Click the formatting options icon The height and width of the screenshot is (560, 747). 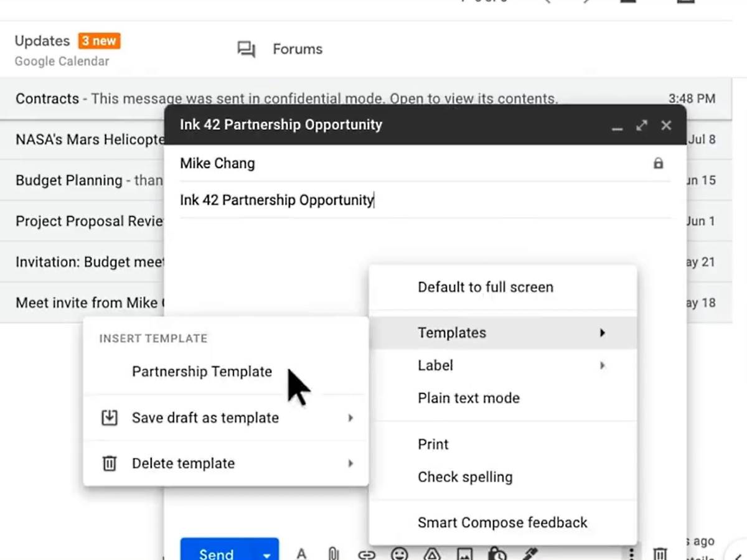point(301,553)
